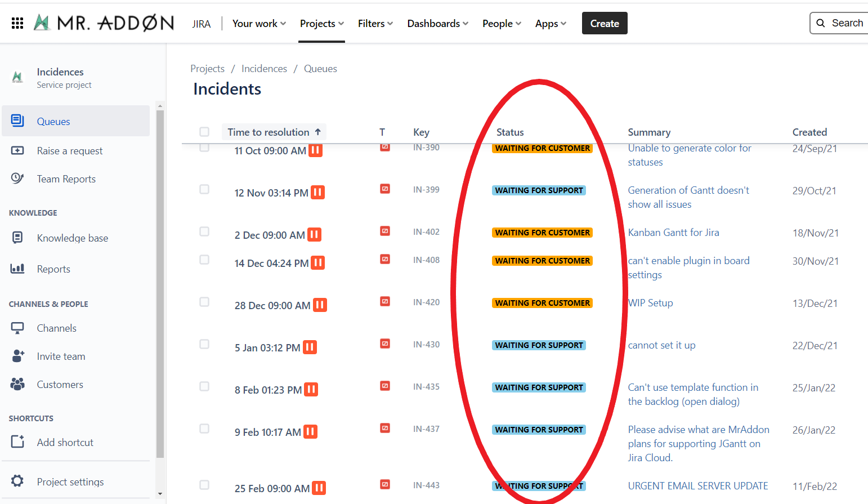Image resolution: width=868 pixels, height=504 pixels.
Task: Open Team Reports in sidebar
Action: (66, 179)
